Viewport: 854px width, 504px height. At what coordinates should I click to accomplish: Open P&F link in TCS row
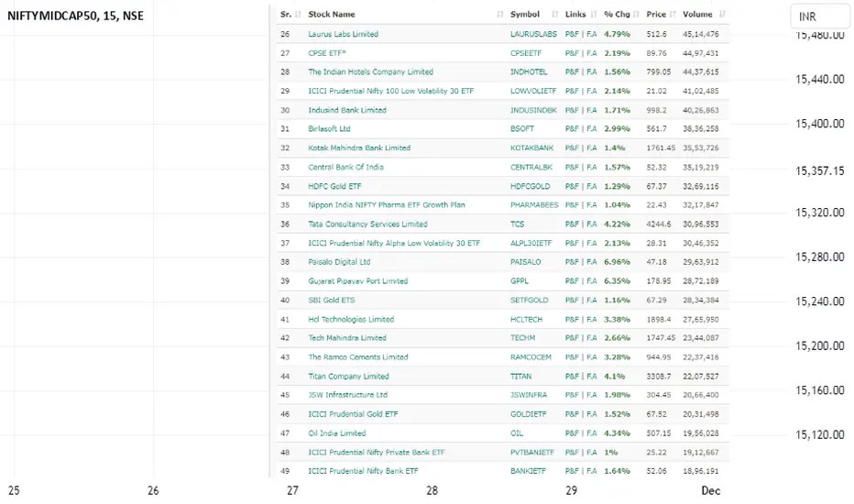pos(572,224)
